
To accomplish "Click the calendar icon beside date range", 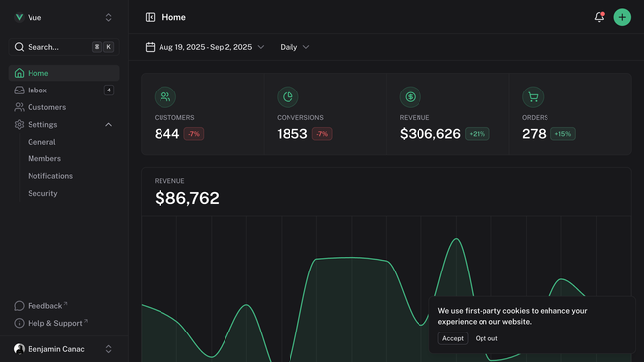I will 150,47.
